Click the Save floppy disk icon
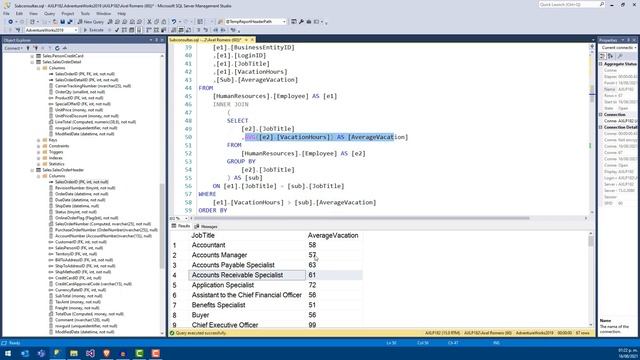The width and height of the screenshot is (640, 360). click(x=62, y=22)
